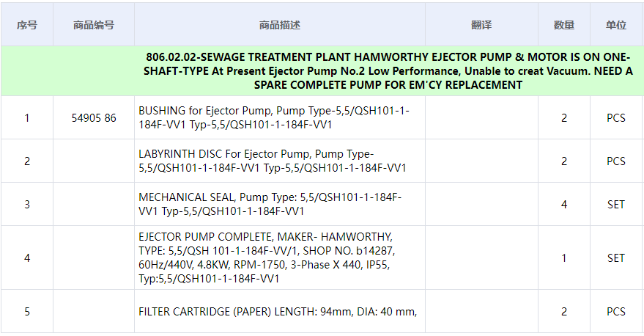
Task: Select the BUSHING for Ejector Pump description
Action: click(x=274, y=118)
